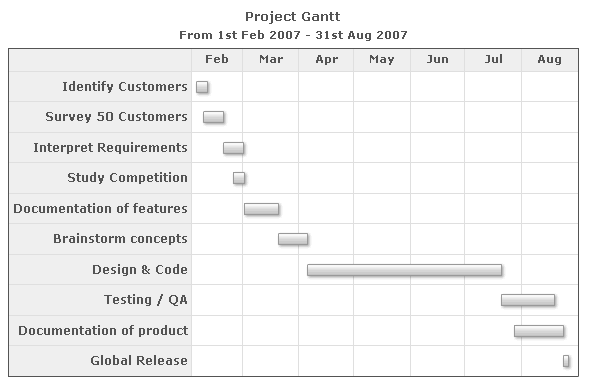
Task: Click the Identify Customers task bar
Action: click(202, 87)
